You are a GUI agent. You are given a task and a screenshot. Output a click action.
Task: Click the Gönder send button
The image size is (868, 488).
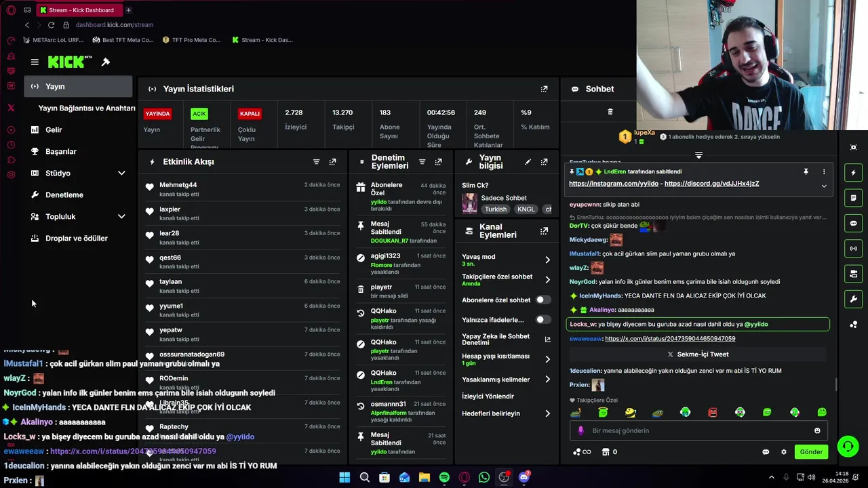[x=811, y=452]
